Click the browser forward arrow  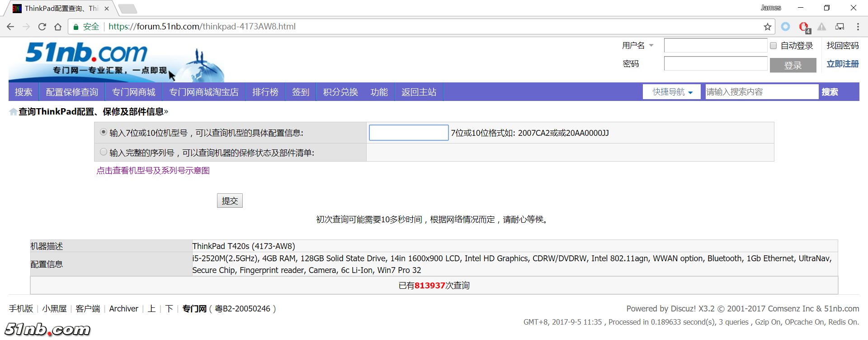(x=26, y=27)
